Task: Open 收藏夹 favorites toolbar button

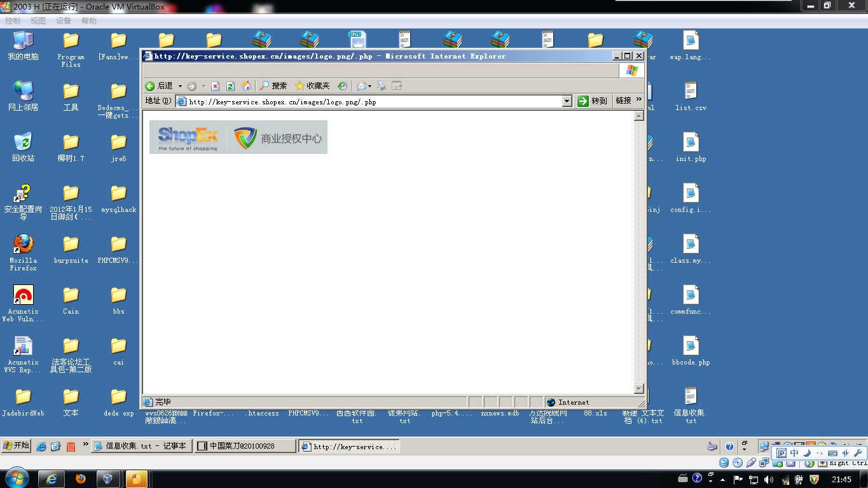Action: 312,86
